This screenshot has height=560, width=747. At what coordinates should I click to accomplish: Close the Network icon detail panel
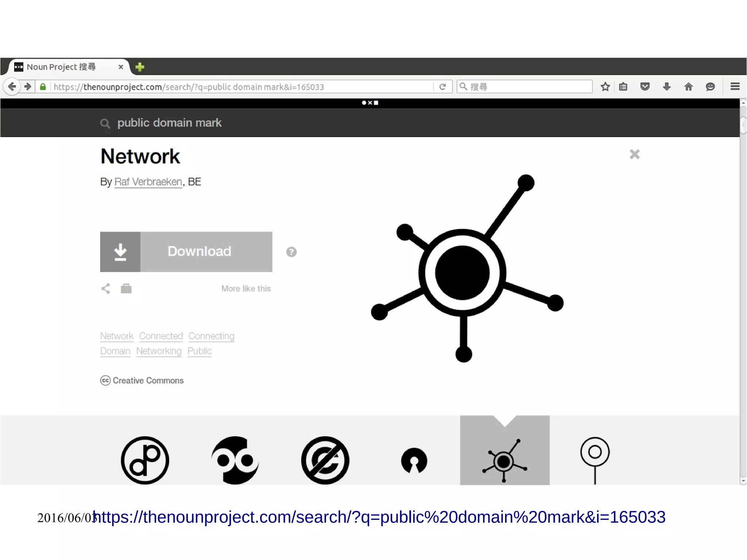634,154
